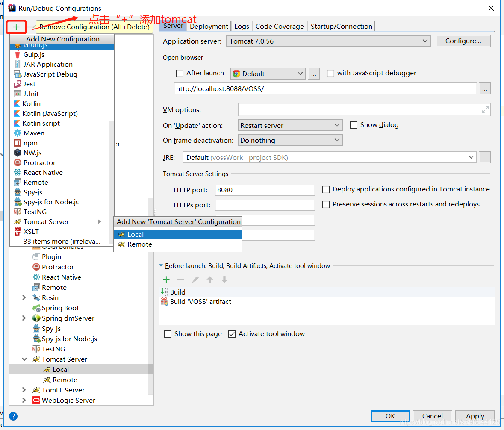504x430 pixels.
Task: Expand the Resin tree node
Action: click(24, 297)
